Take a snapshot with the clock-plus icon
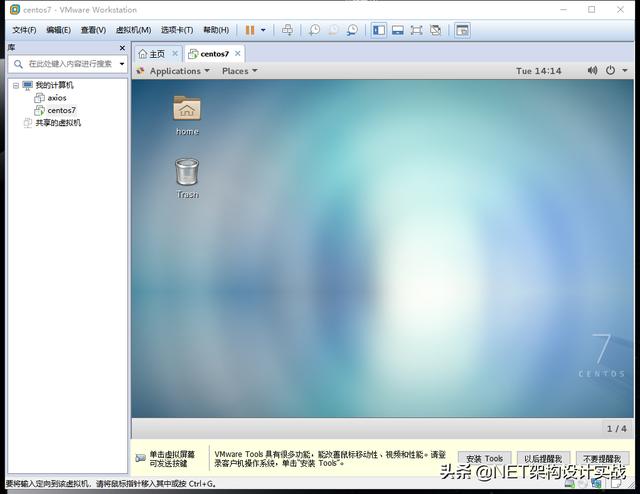Viewport: 640px width, 494px height. pyautogui.click(x=314, y=30)
